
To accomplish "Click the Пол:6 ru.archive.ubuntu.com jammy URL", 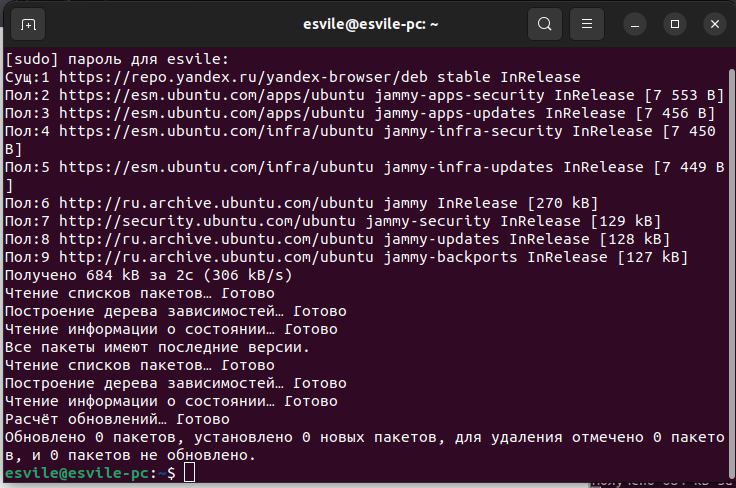I will tap(216, 203).
